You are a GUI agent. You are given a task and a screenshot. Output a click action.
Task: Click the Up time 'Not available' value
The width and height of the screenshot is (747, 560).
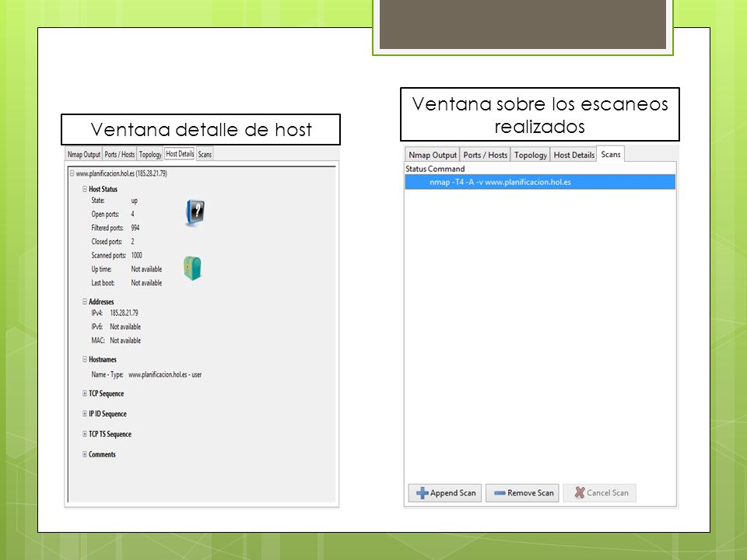tap(147, 269)
